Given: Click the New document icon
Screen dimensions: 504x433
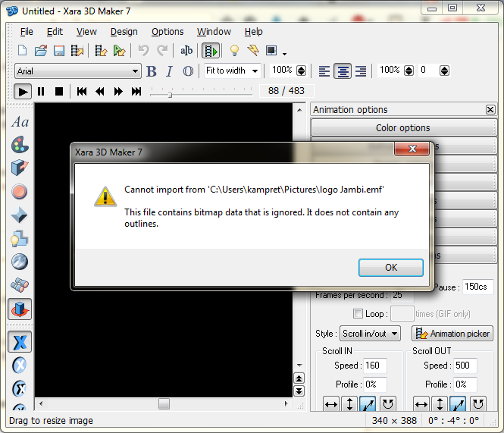Looking at the screenshot, I should click(22, 51).
